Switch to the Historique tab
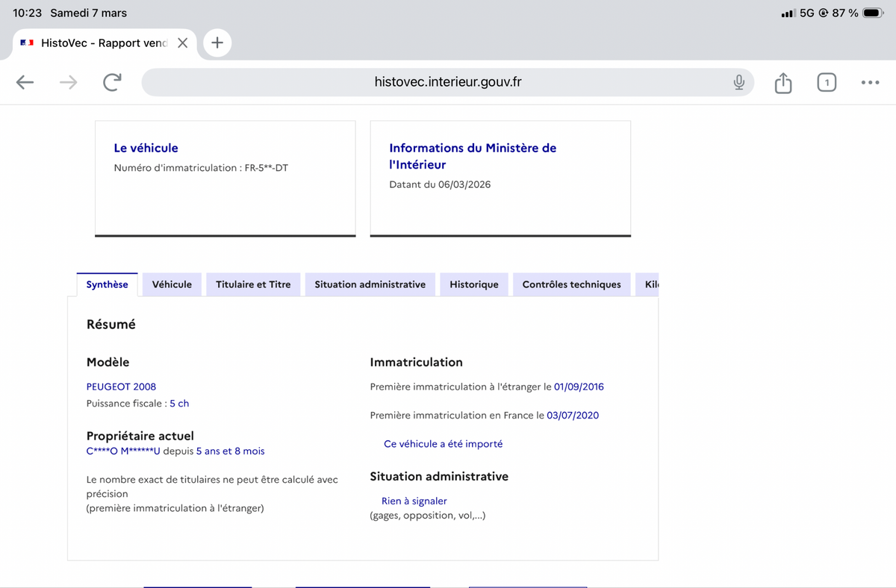Viewport: 896px width, 588px height. click(x=473, y=284)
